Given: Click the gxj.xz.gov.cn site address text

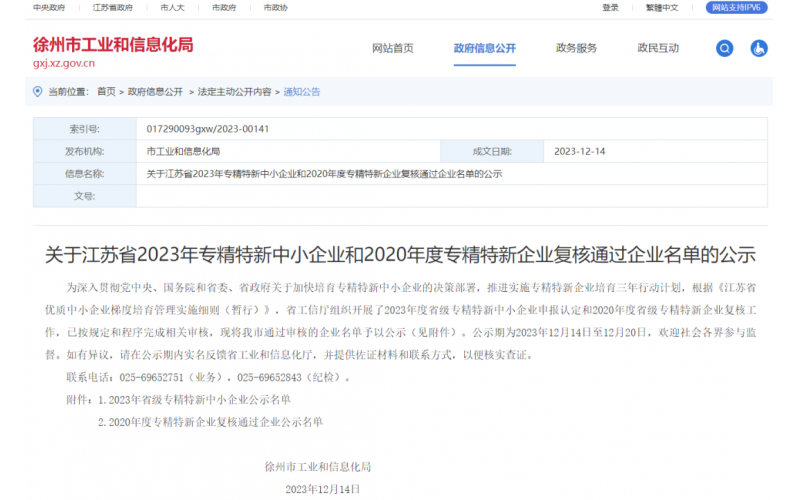Looking at the screenshot, I should [64, 63].
